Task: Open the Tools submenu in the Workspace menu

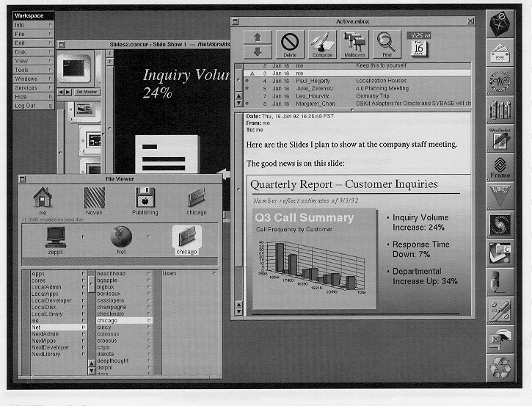Action: 34,70
